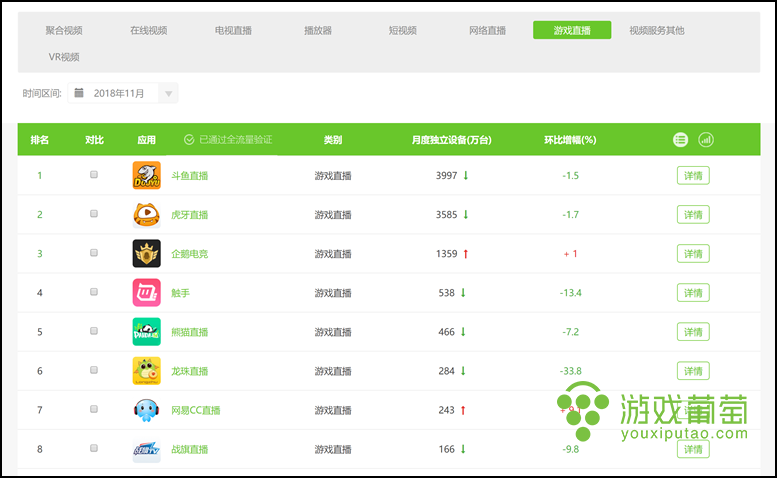The height and width of the screenshot is (478, 777).
Task: Open the 网易CC直播 app name link
Action: (x=196, y=411)
